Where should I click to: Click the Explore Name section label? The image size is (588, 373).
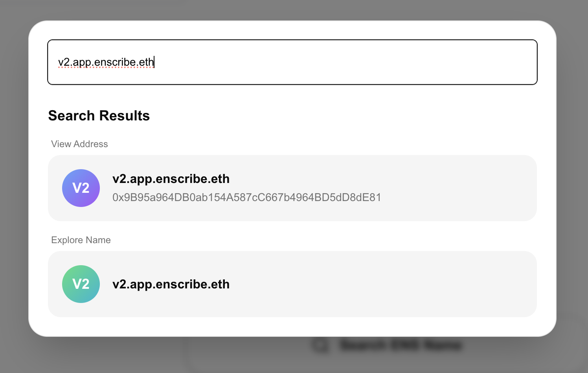point(81,240)
